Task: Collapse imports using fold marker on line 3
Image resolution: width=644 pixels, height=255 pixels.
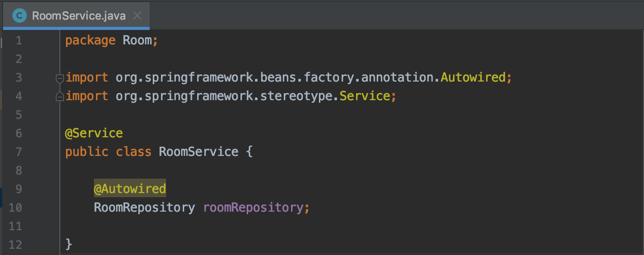Action: pos(59,78)
